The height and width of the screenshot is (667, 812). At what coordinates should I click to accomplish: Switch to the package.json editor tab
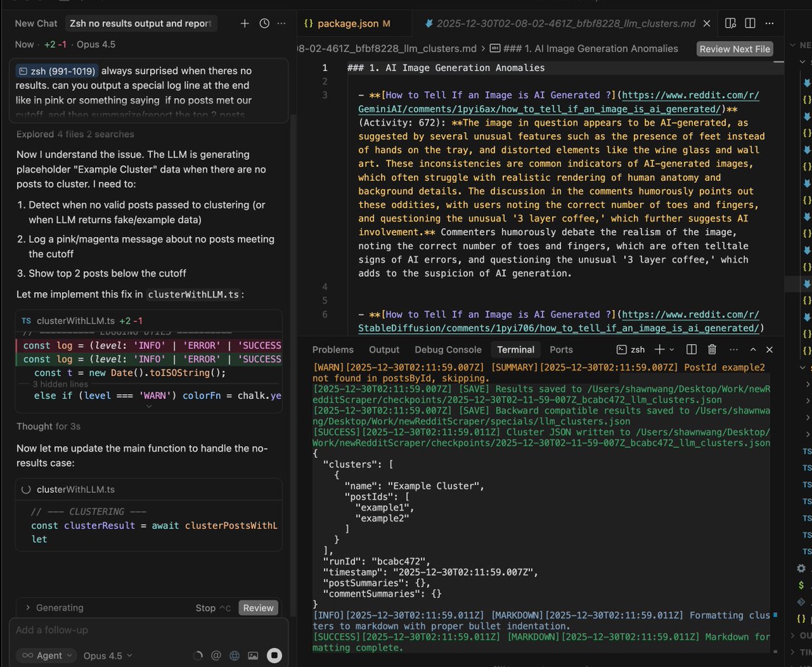[x=348, y=23]
